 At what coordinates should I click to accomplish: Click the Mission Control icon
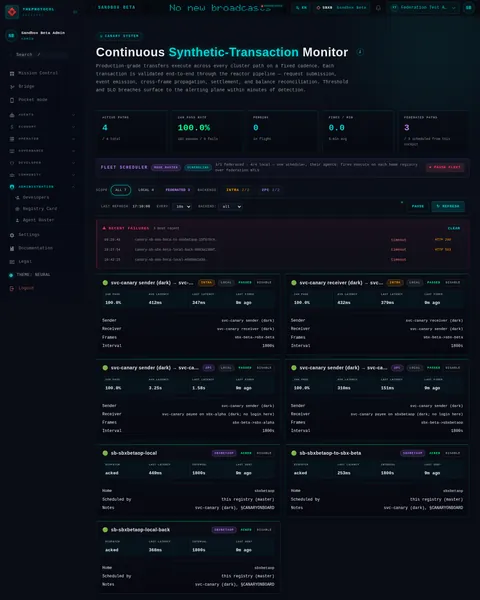[x=12, y=73]
